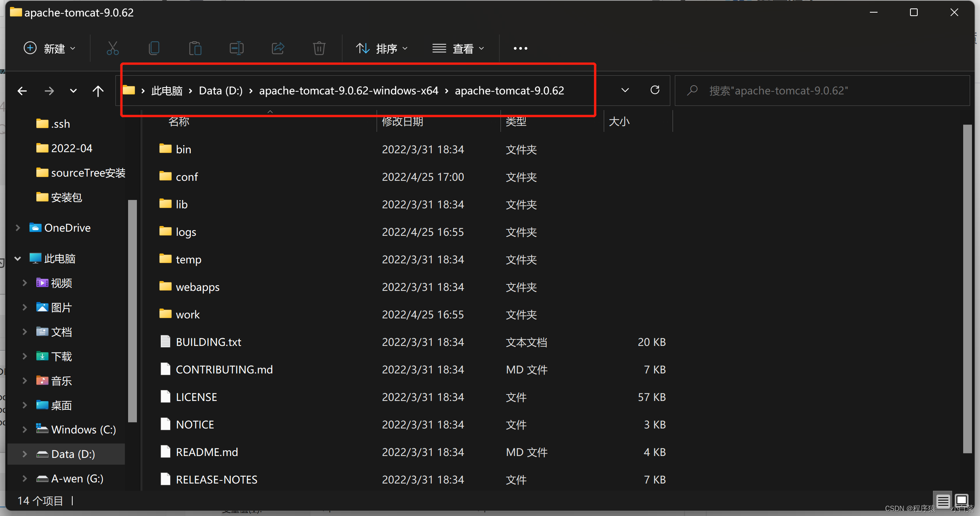
Task: Expand the 视频 tree node
Action: pyautogui.click(x=25, y=283)
